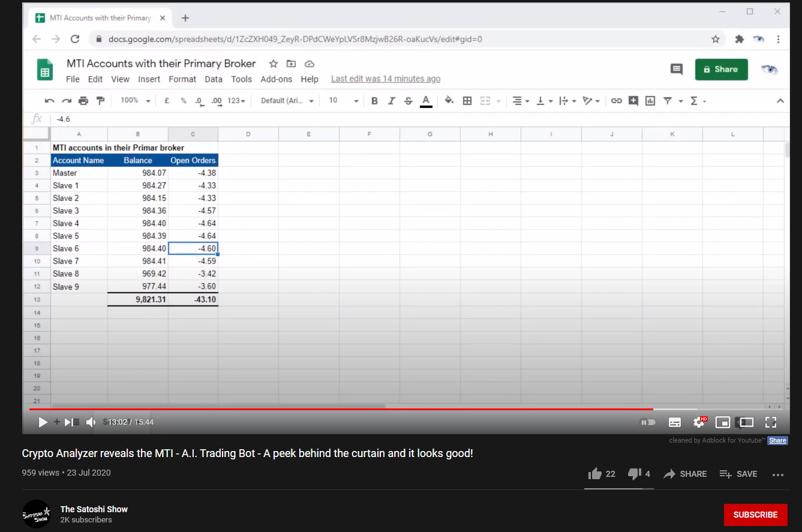Viewport: 802px width, 532px height.
Task: Open the zoom 100% dropdown
Action: click(136, 101)
